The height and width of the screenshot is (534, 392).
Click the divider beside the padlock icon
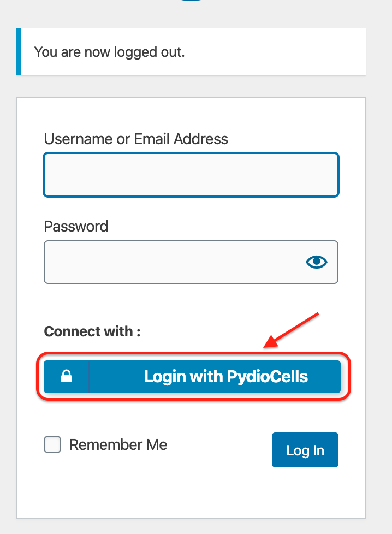[89, 377]
